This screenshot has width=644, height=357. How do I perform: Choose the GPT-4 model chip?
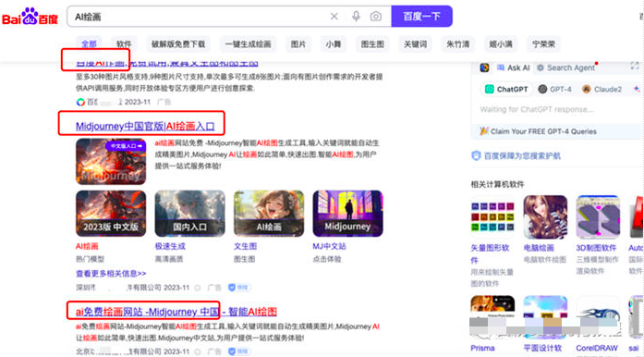555,89
